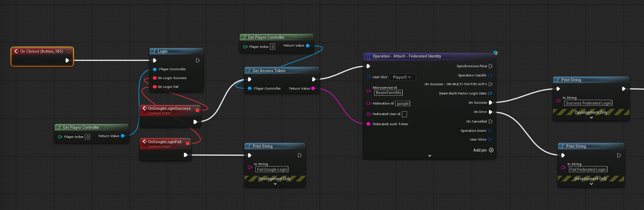Expand the Fail Google Login Print String node
Image resolution: width=644 pixels, height=210 pixels.
pyautogui.click(x=275, y=184)
